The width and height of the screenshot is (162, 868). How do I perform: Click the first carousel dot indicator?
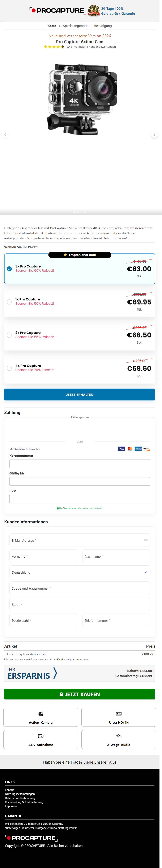point(74,212)
